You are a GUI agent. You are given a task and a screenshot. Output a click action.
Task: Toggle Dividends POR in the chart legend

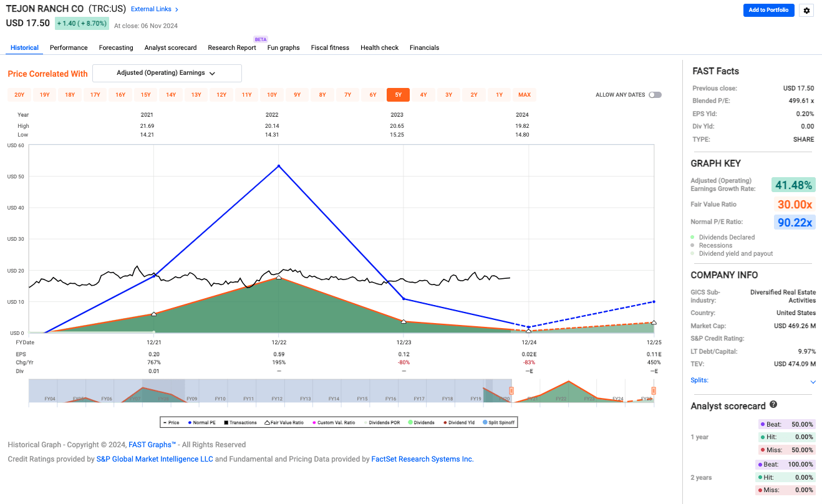[x=365, y=422]
